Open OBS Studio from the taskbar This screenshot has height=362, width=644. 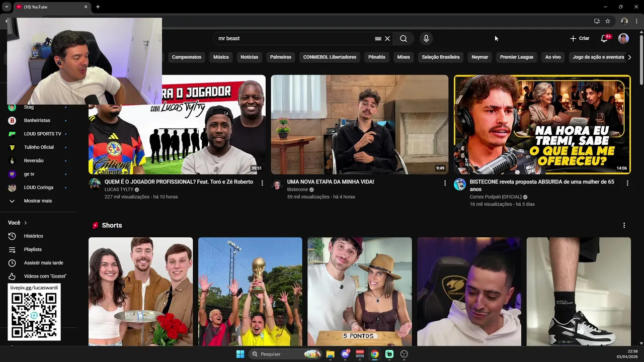(404, 354)
